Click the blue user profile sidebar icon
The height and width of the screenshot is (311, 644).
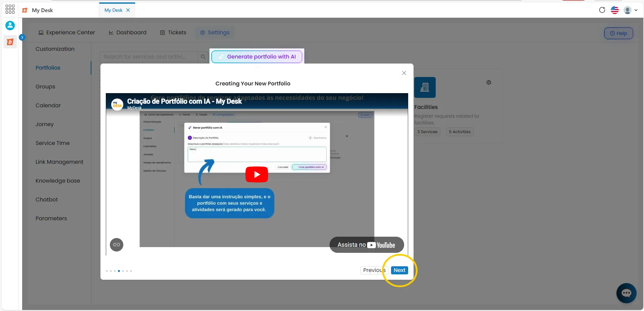[10, 25]
